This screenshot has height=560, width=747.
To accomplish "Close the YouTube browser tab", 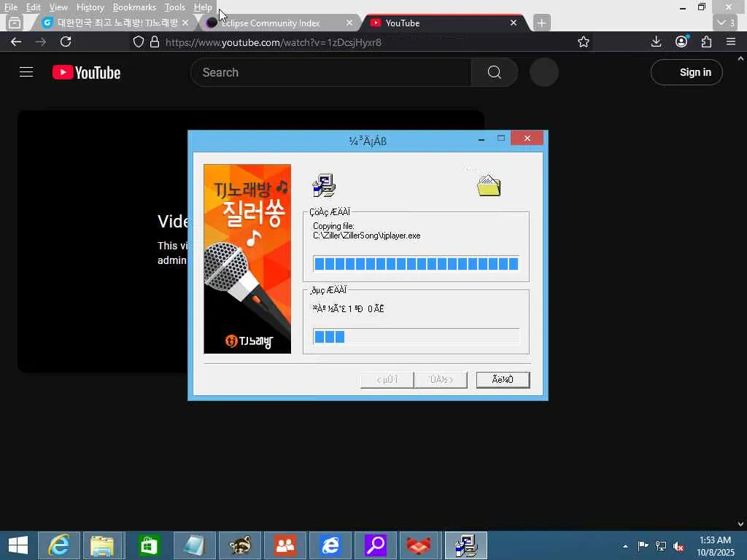I will click(513, 23).
